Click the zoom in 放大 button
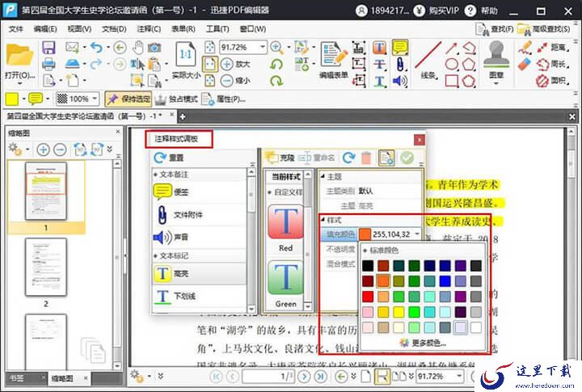 click(236, 64)
